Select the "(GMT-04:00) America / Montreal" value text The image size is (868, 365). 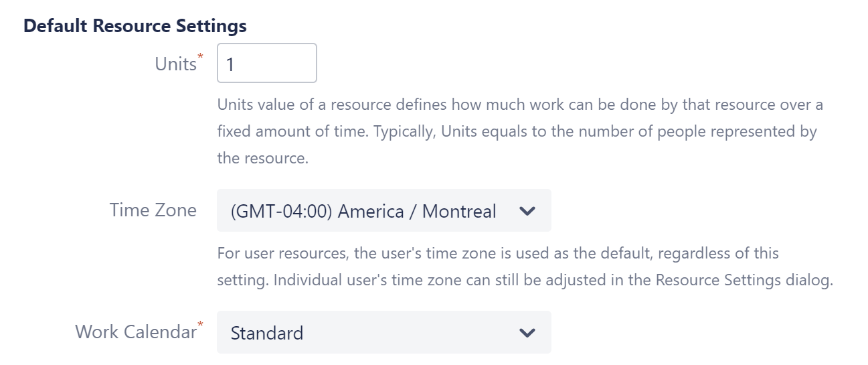pyautogui.click(x=363, y=212)
